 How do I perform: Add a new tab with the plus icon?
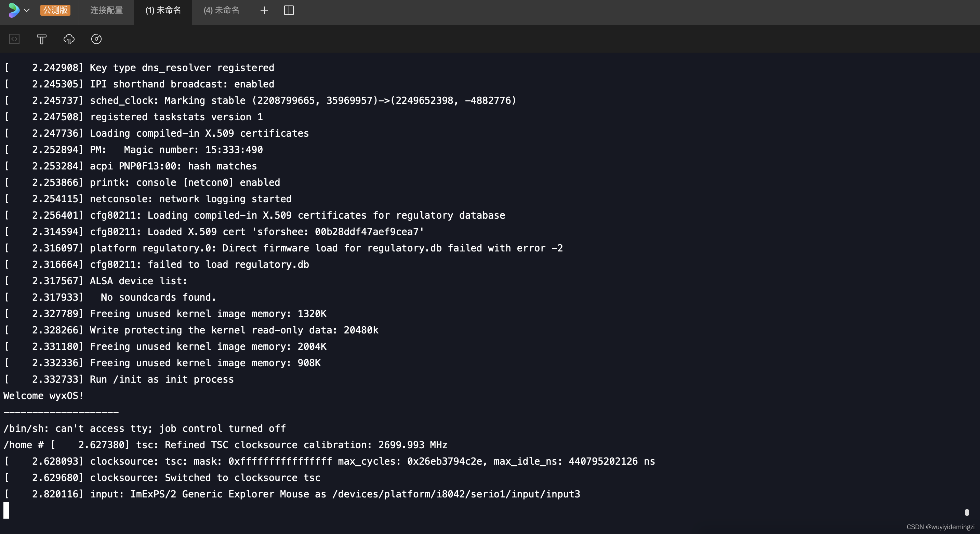tap(264, 10)
